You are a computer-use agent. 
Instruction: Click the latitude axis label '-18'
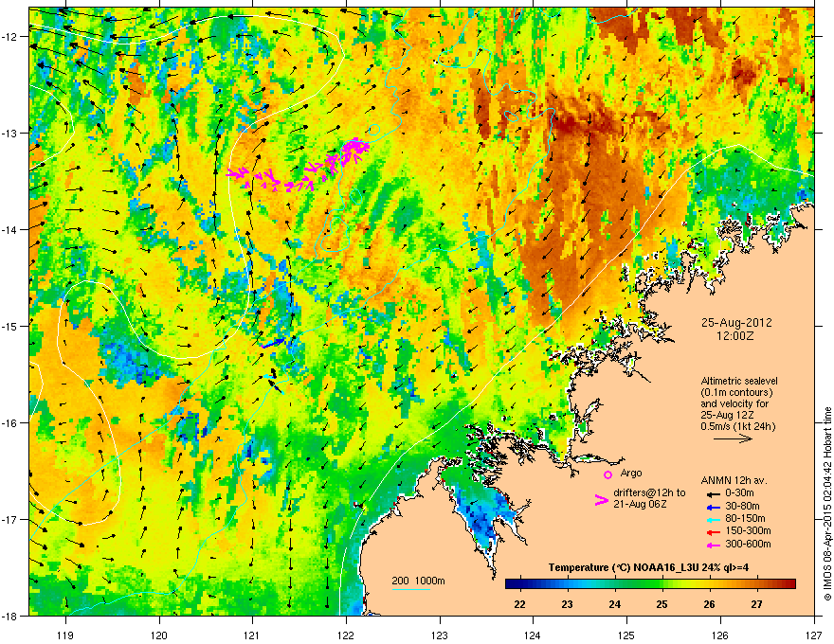9,616
